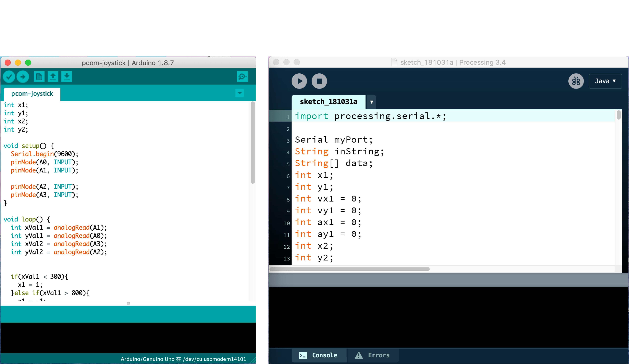
Task: Click the Arduino verify/compile button
Action: [9, 77]
